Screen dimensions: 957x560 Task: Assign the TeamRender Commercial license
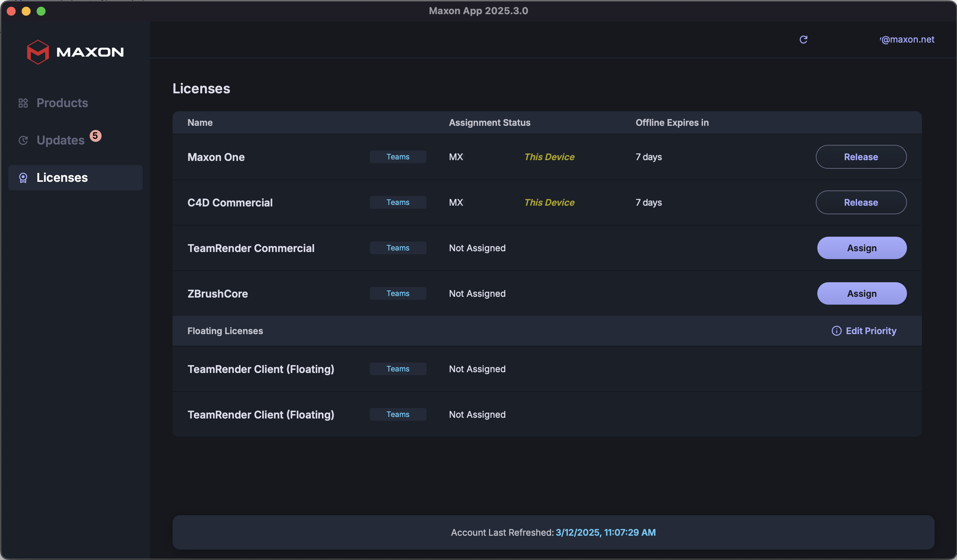pos(862,248)
